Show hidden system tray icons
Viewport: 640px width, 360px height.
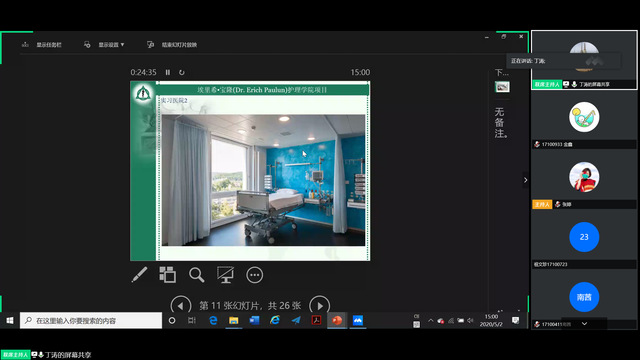431,320
